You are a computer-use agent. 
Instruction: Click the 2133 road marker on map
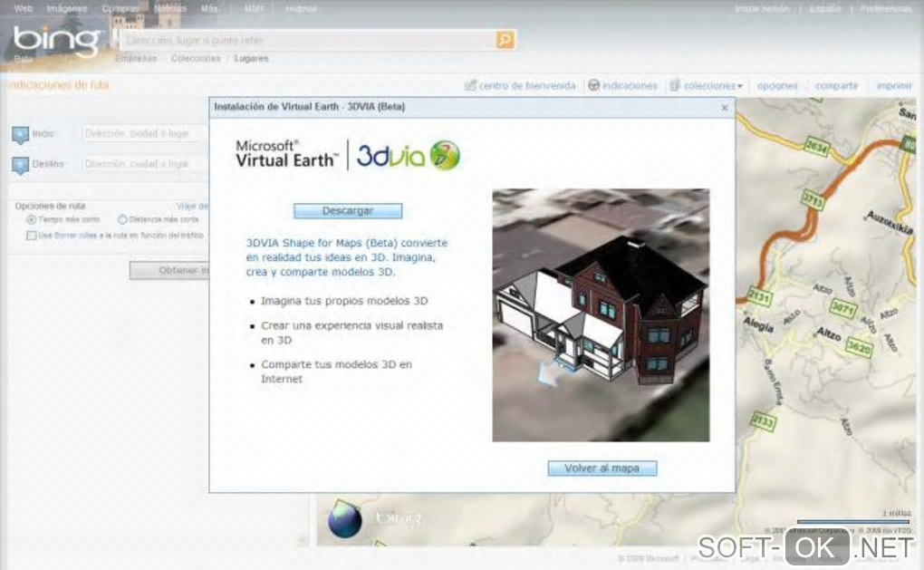pyautogui.click(x=763, y=420)
